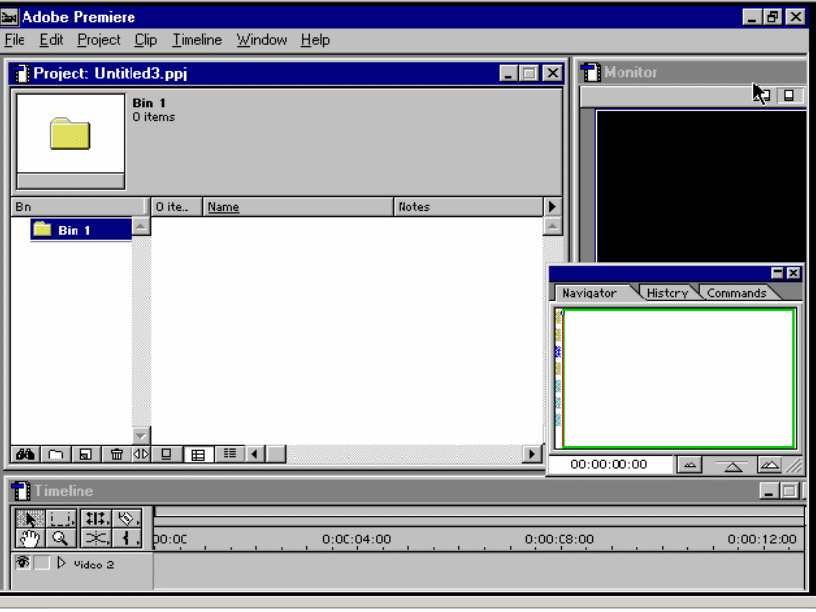Screen dimensions: 816x612
Task: Click the Create Item icon in Project toolbar
Action: pos(85,454)
